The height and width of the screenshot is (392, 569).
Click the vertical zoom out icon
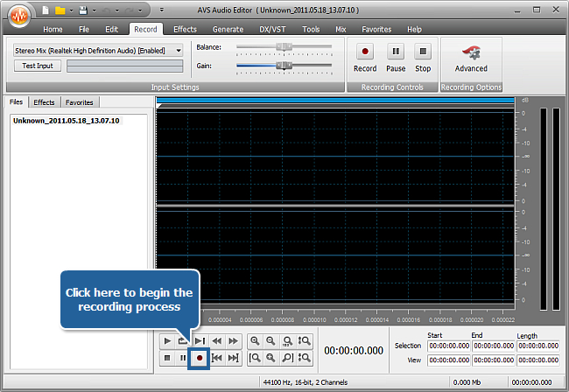point(304,358)
